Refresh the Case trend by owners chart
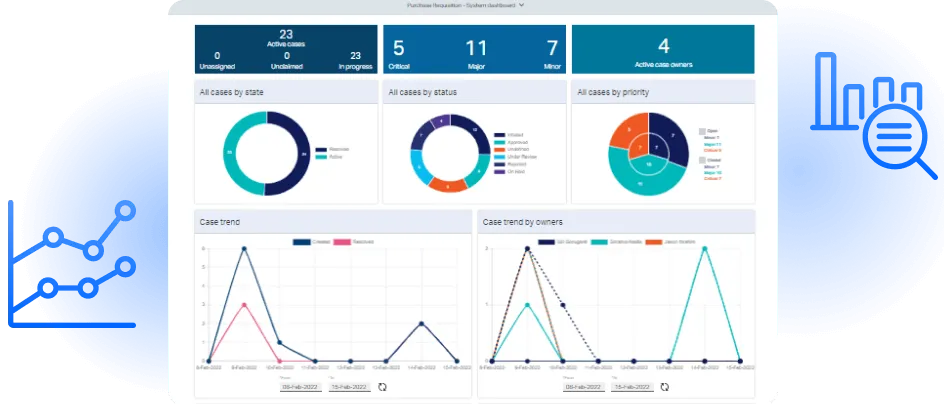 (665, 387)
